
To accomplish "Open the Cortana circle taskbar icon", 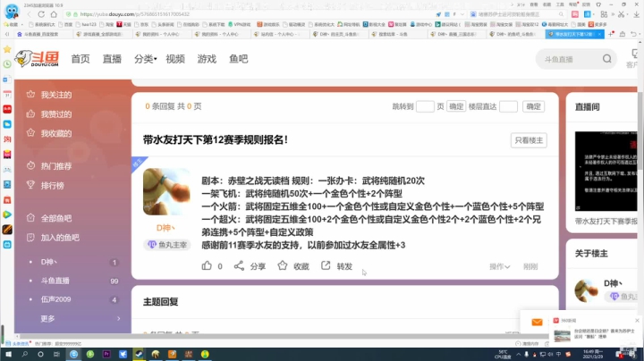I will coord(40,354).
